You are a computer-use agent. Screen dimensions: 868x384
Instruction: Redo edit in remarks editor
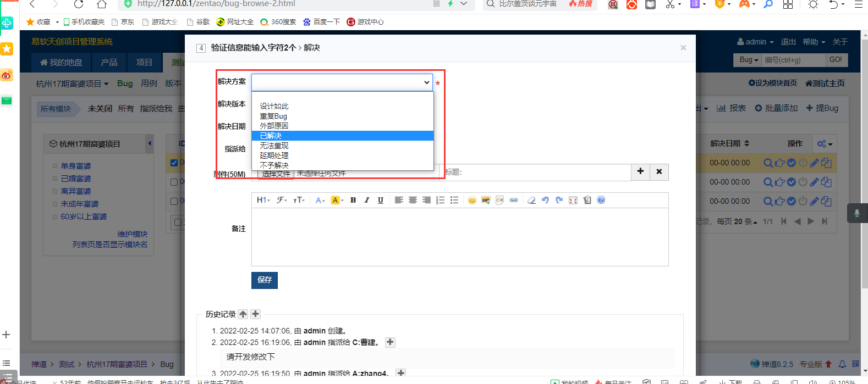(x=559, y=200)
